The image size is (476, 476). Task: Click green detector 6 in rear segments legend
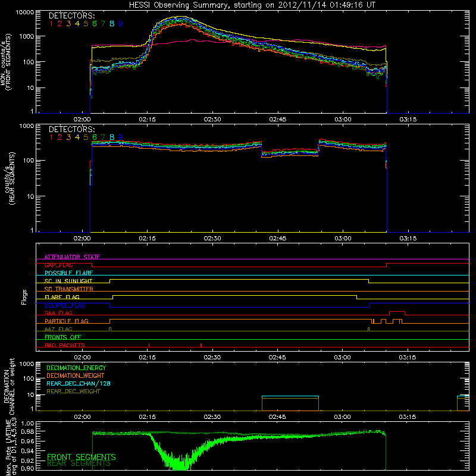pyautogui.click(x=95, y=137)
